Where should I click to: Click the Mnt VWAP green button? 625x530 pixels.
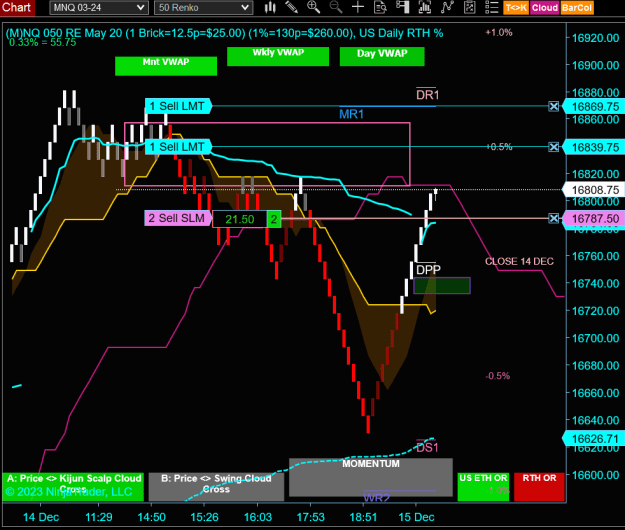166,66
